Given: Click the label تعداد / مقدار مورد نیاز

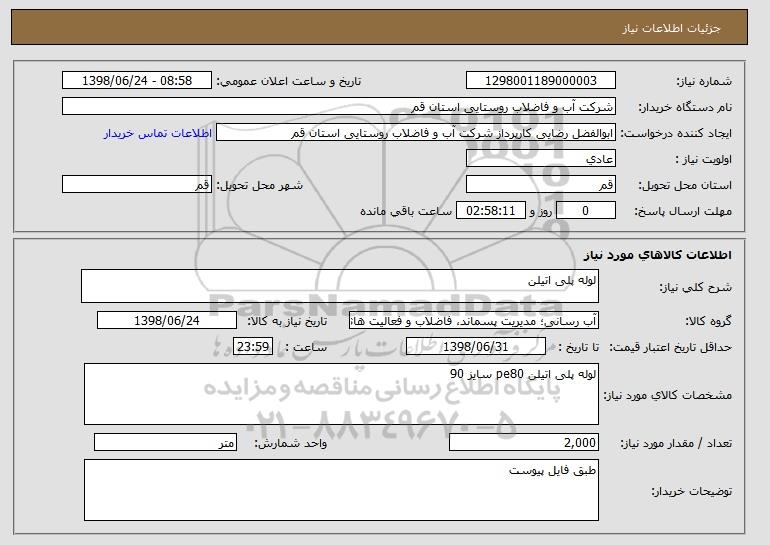Looking at the screenshot, I should (x=676, y=443).
